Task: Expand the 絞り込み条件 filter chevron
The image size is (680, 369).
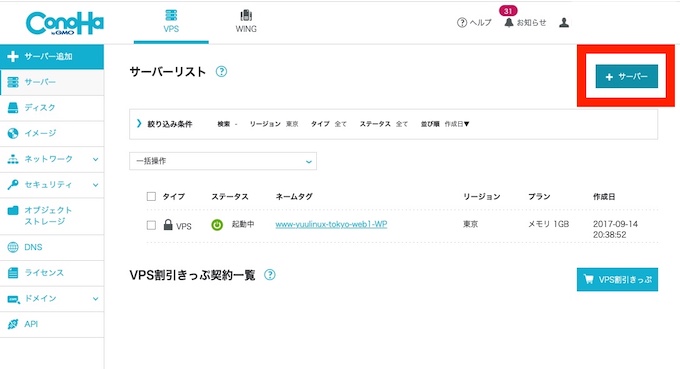Action: (x=139, y=124)
